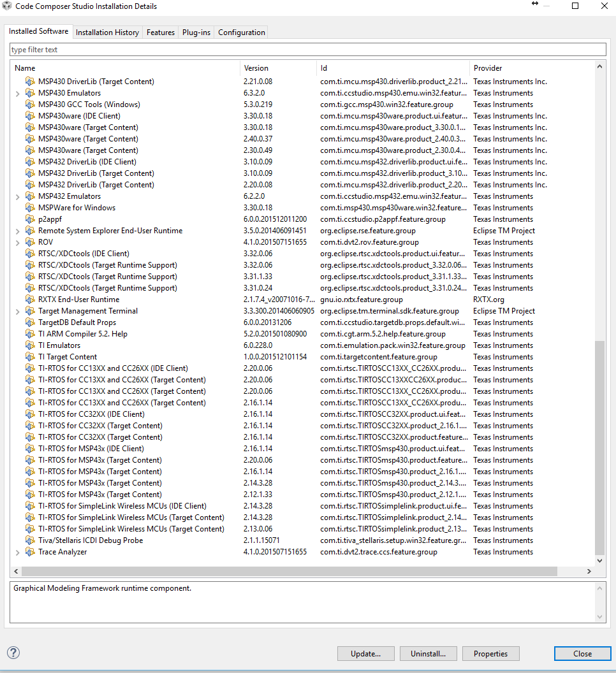Select the 2.13.0.06 SimpleLink Target Content version

click(258, 529)
